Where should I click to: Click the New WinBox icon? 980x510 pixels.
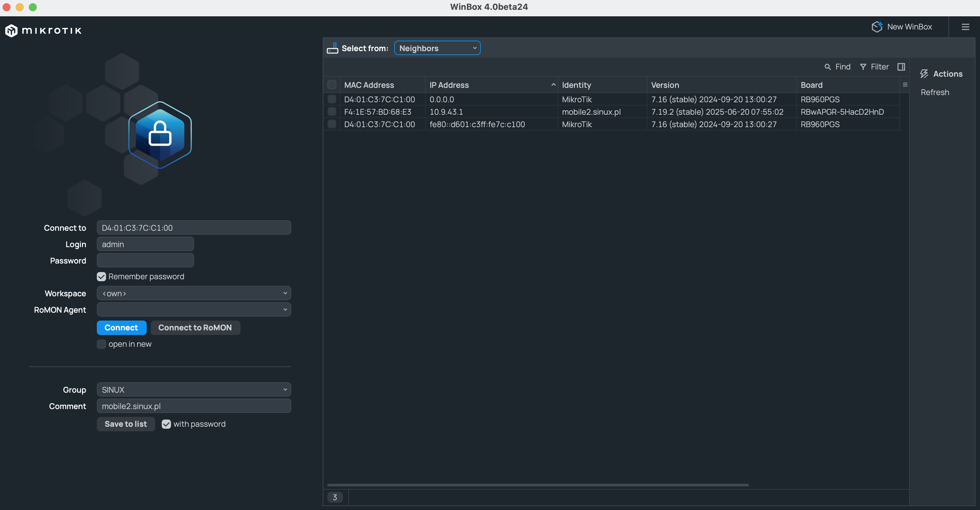click(x=876, y=27)
